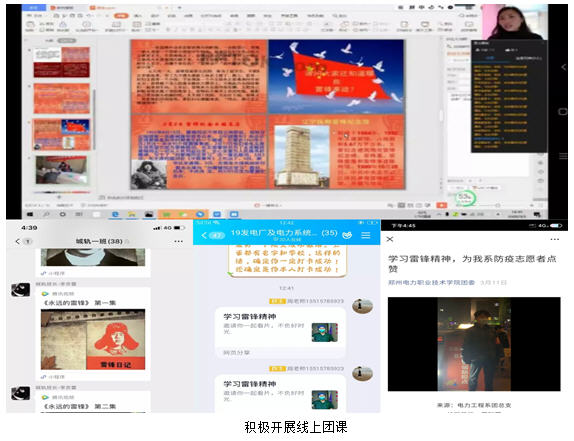574x441 pixels.
Task: Tap the group-member icon beside 19发电厂 title
Action: pos(347,235)
